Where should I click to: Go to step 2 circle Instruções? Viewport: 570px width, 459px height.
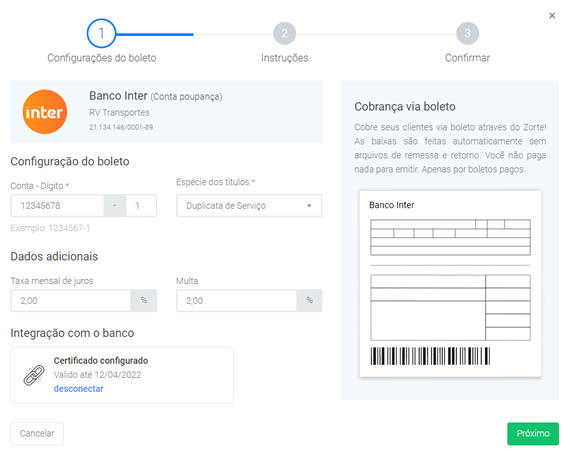pyautogui.click(x=284, y=33)
